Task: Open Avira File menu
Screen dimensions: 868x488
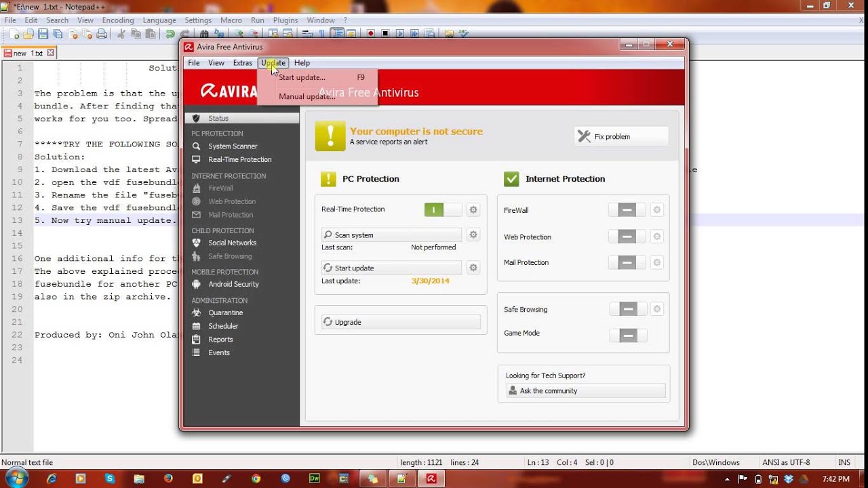Action: [194, 63]
